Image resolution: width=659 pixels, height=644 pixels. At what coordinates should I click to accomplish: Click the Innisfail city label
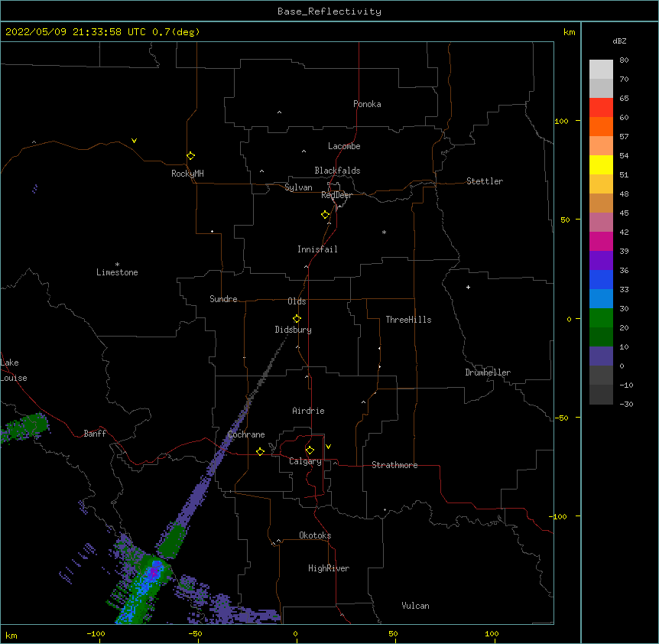click(317, 249)
